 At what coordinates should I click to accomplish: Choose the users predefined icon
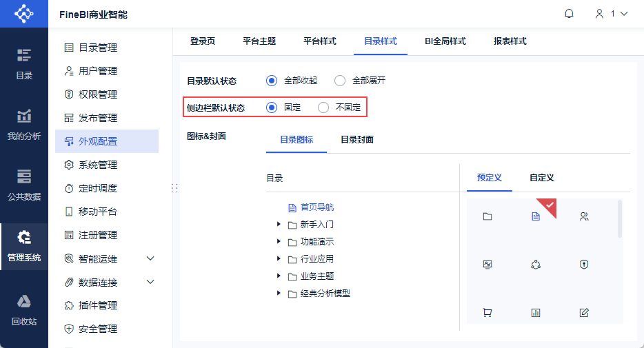[584, 216]
